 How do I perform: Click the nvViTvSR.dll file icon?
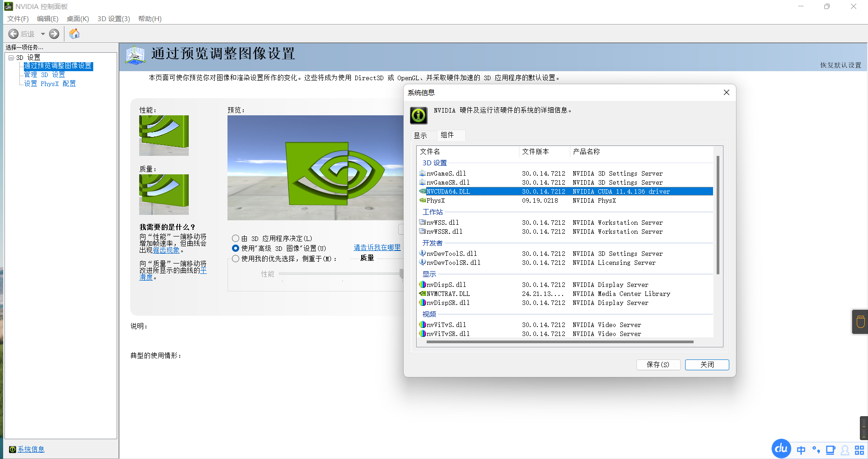(x=423, y=333)
